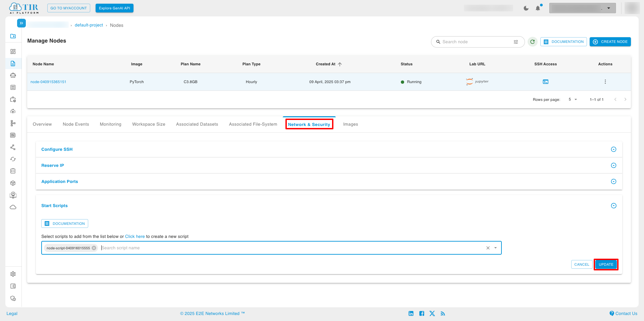This screenshot has height=321, width=644.
Task: Remove the node-script-040916015555 chip
Action: [94, 248]
